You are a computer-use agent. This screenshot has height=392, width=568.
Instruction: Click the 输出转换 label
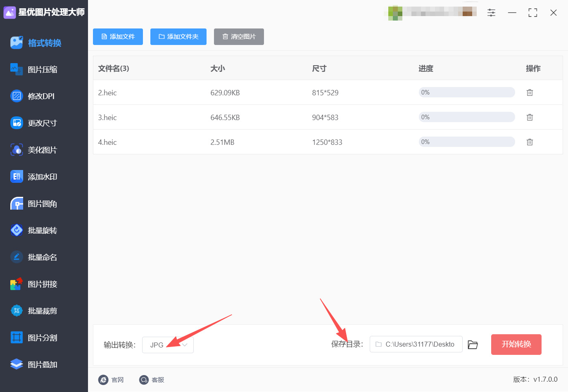point(120,345)
